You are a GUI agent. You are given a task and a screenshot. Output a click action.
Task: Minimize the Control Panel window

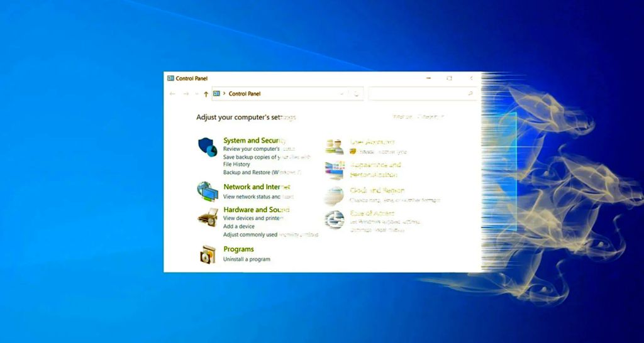pos(428,78)
